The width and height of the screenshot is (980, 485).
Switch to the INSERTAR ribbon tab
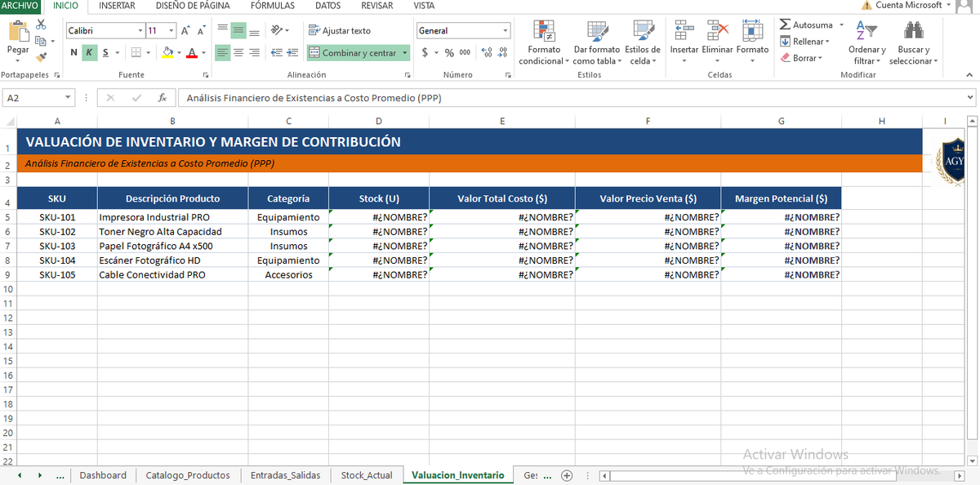pos(117,6)
